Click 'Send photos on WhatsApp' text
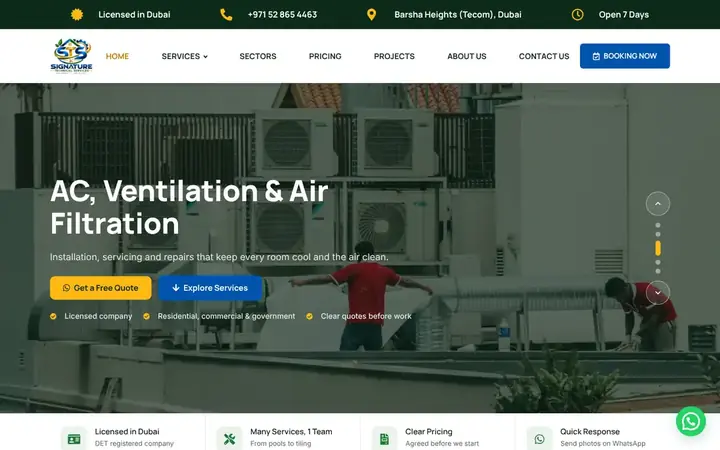Image resolution: width=720 pixels, height=450 pixels. 602,444
